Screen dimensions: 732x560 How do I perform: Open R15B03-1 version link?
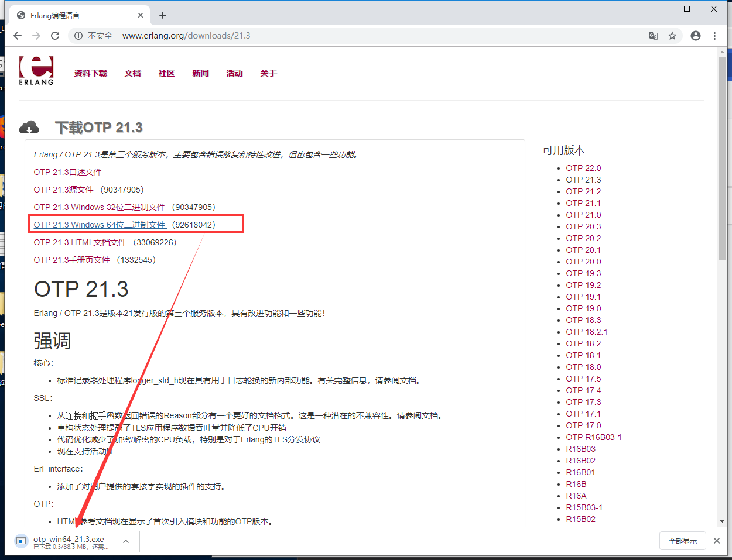(584, 507)
